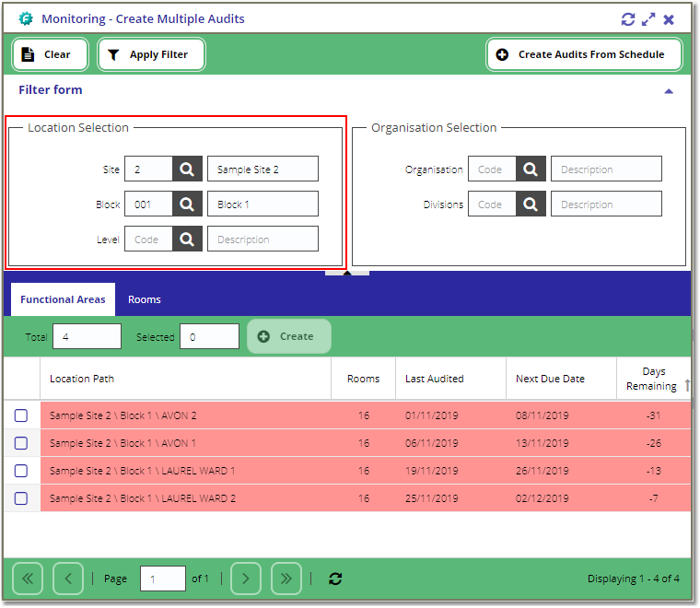Sort by the Location Path column
This screenshot has width=700, height=608.
(x=186, y=379)
